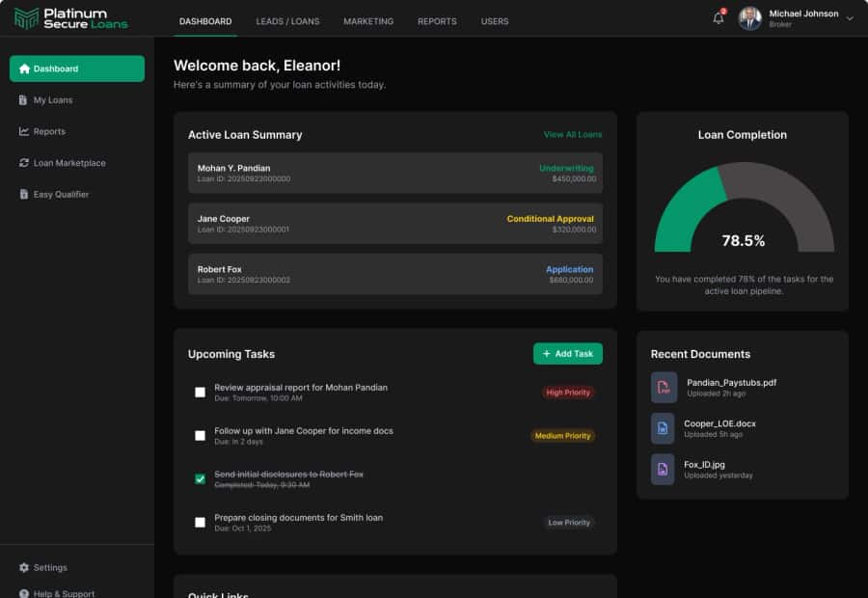868x598 pixels.
Task: Click the Add Task button
Action: click(x=568, y=354)
